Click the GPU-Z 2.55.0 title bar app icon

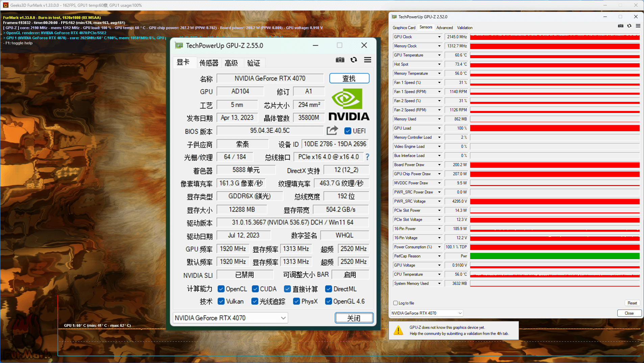[x=179, y=45]
